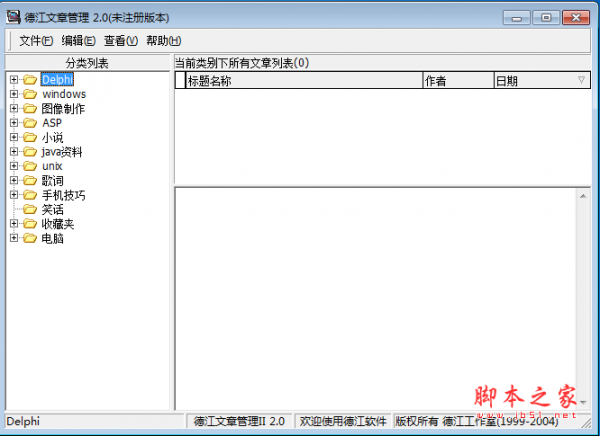
Task: Click the java资料 folder icon
Action: click(x=30, y=152)
